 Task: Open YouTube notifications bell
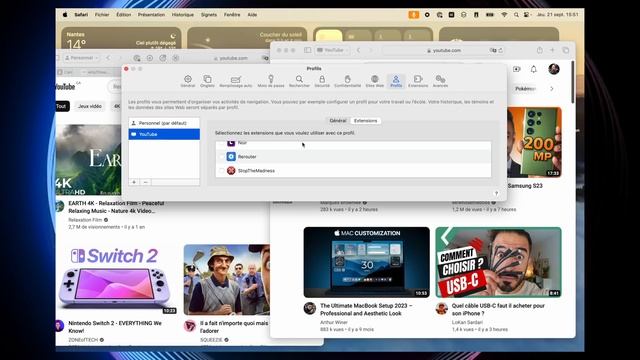(533, 69)
